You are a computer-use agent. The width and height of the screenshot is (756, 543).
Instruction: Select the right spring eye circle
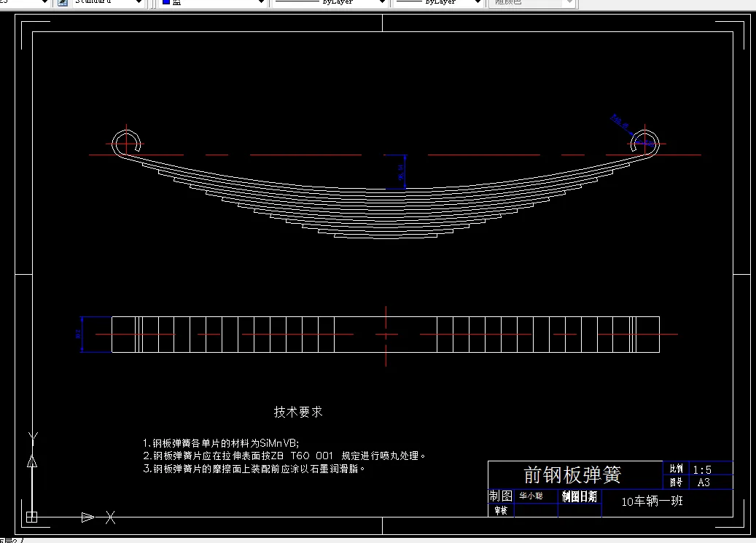pyautogui.click(x=645, y=143)
